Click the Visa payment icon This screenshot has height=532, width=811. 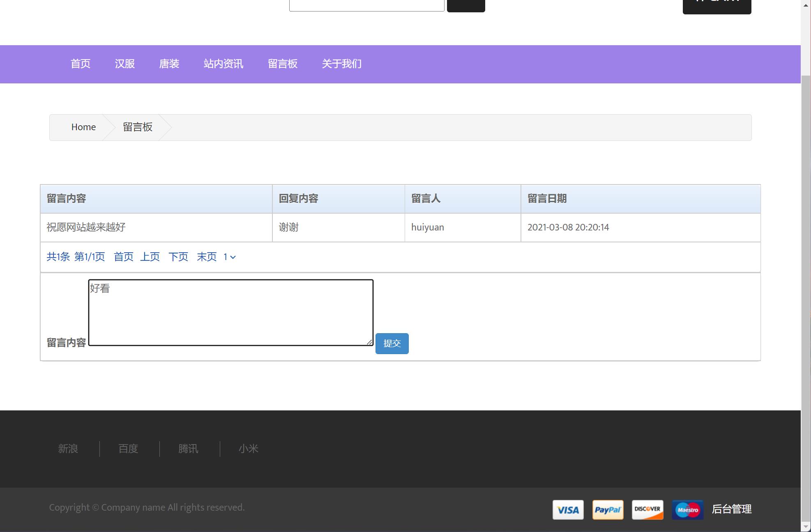(568, 510)
